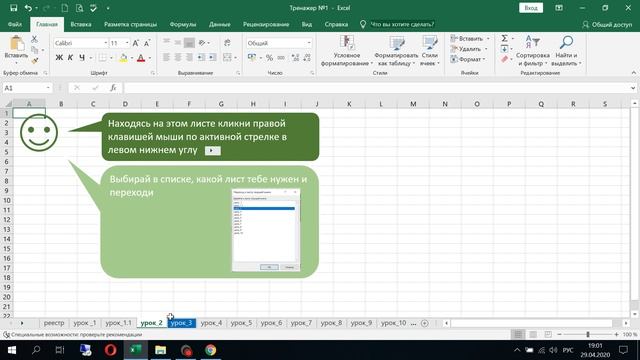The width and height of the screenshot is (640, 360).
Task: Toggle wrap text in cell
Action: tap(227, 43)
